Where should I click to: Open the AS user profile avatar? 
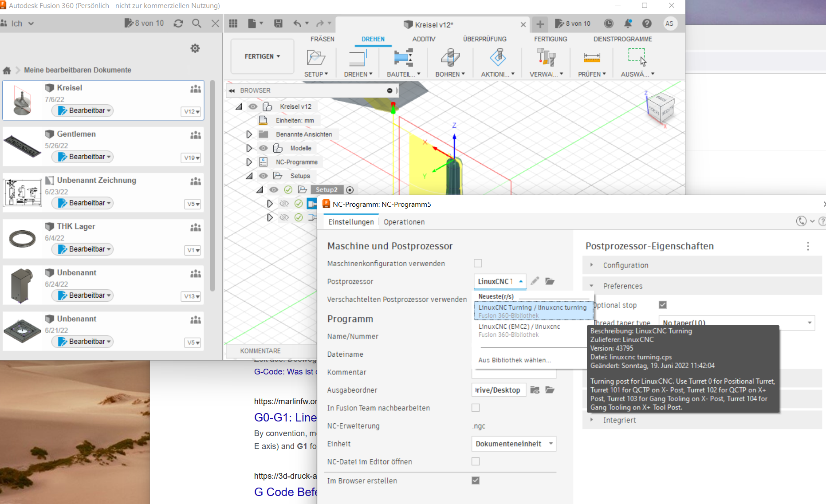669,24
